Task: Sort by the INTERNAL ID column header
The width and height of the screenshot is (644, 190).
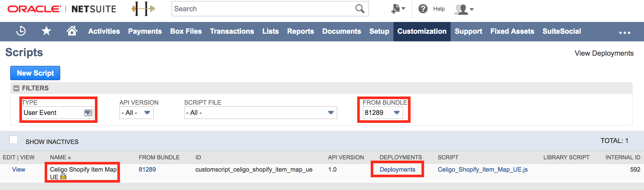Action: coord(623,157)
